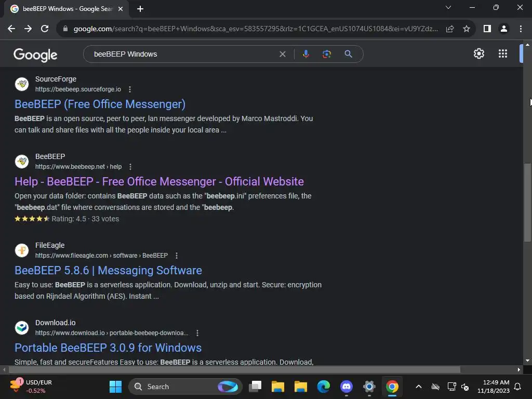The image size is (532, 399).
Task: Open first File Explorer taskbar icon
Action: click(278, 387)
